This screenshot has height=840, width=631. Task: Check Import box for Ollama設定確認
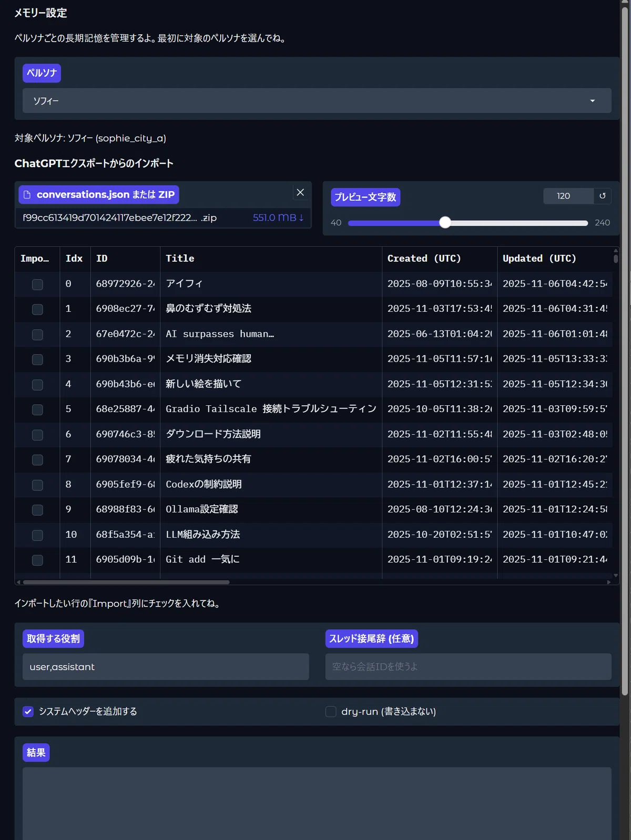pyautogui.click(x=37, y=510)
